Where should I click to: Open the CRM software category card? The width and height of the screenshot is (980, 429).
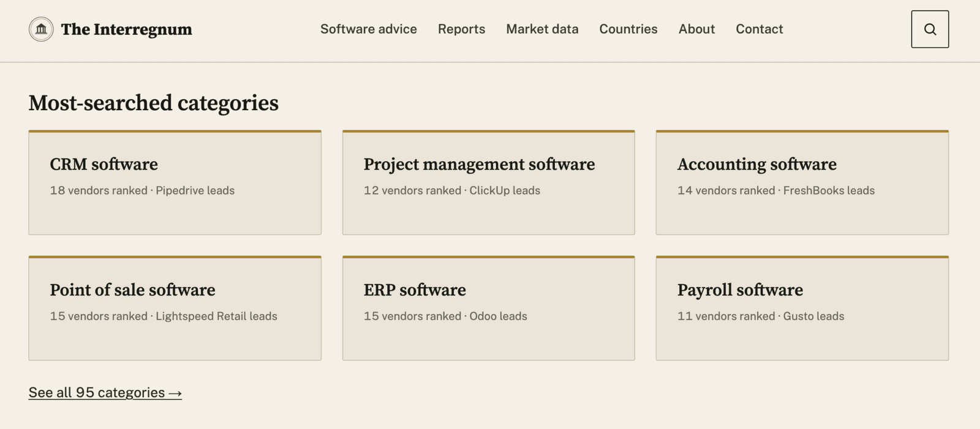coord(175,182)
